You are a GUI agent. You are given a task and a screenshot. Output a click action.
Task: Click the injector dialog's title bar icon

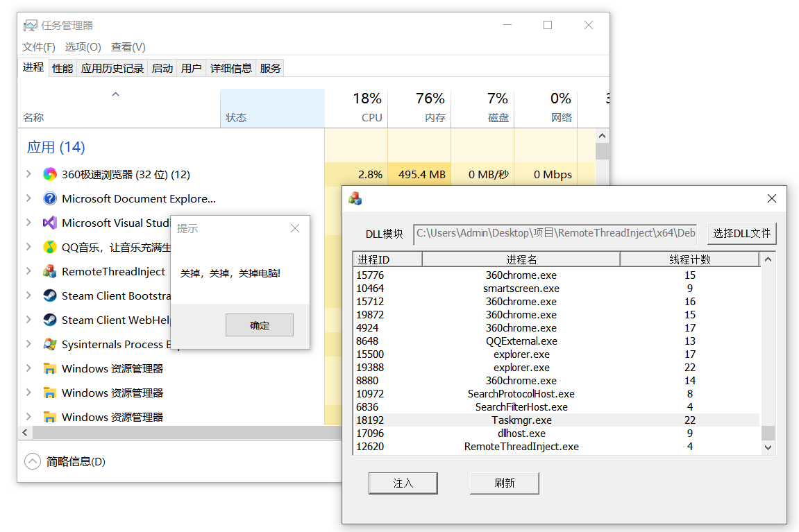pos(355,198)
